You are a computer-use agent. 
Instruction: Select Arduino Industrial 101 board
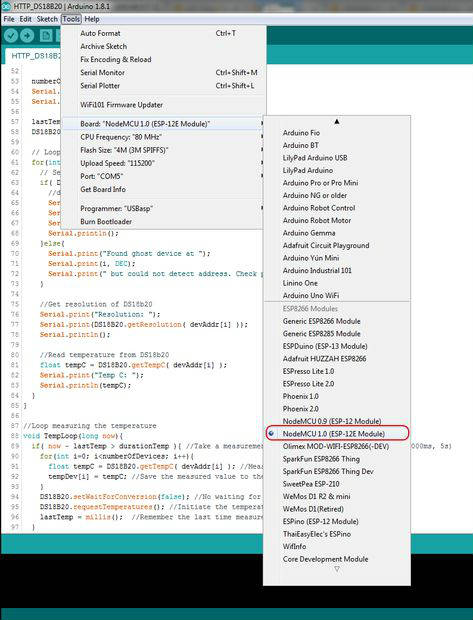click(x=337, y=270)
